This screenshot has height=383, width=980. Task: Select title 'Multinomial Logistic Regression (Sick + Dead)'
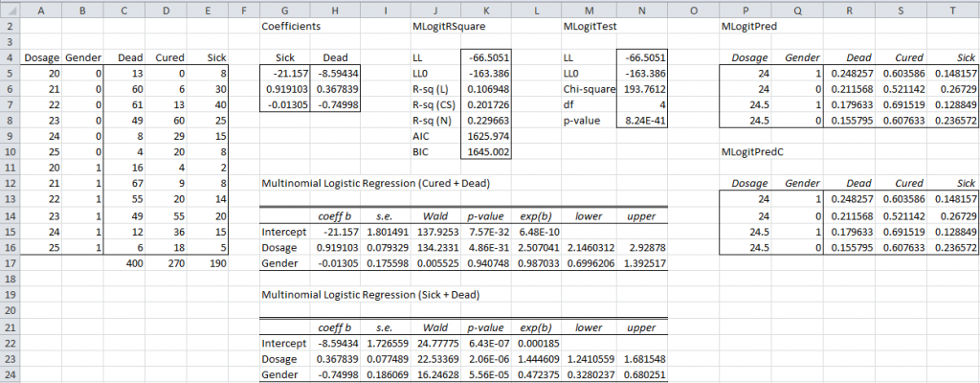point(372,294)
